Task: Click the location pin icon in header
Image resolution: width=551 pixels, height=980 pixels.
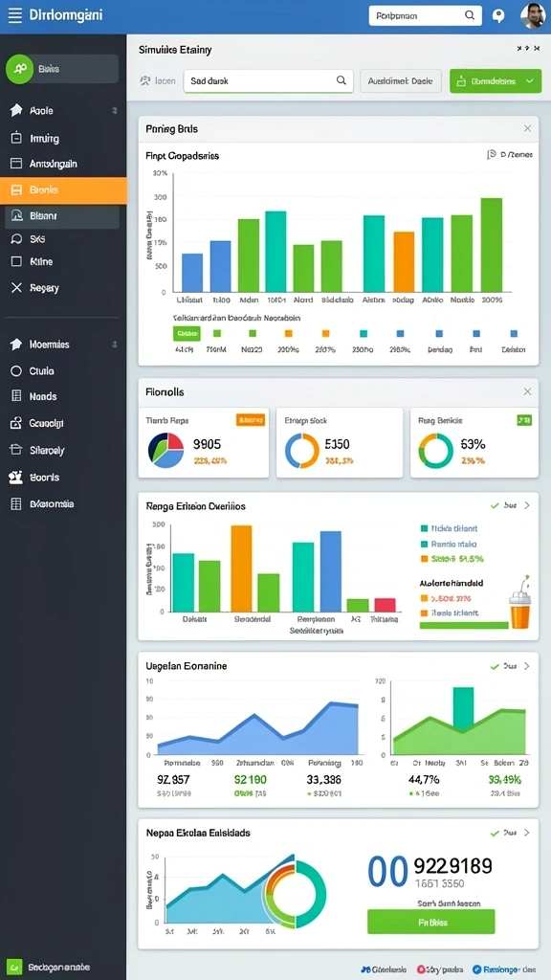Action: (497, 16)
